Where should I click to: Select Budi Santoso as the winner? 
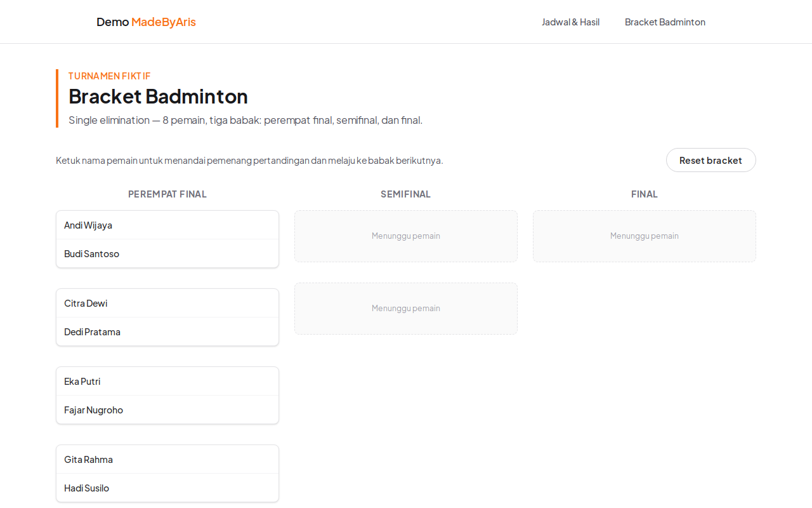point(167,253)
